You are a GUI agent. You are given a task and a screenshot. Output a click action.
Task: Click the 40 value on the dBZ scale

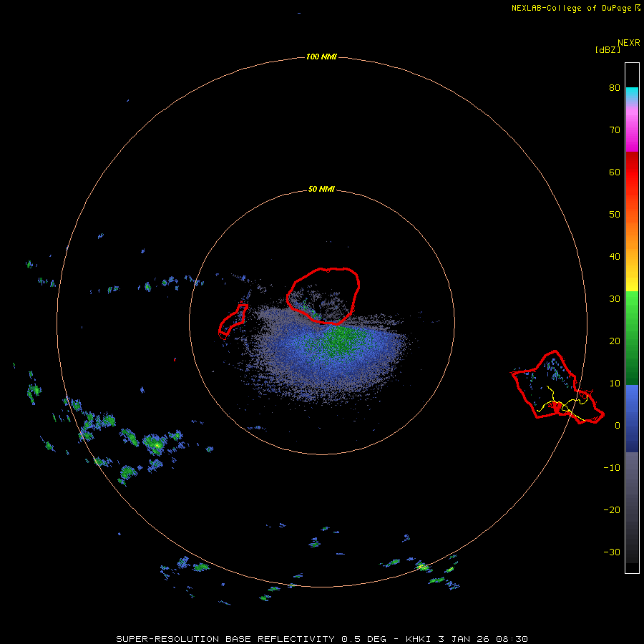[615, 257]
